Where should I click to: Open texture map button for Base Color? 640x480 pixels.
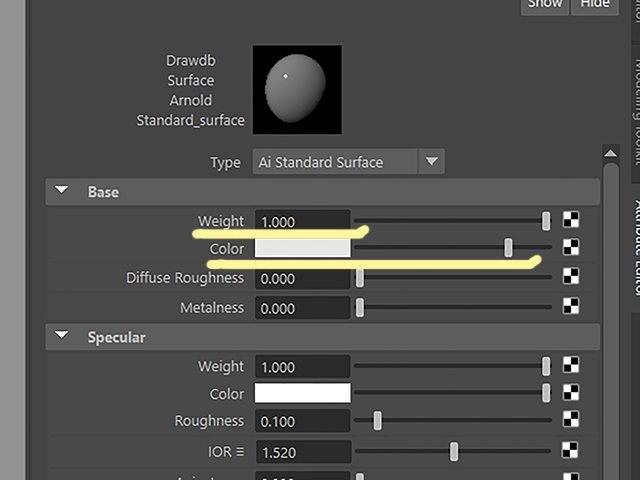571,247
